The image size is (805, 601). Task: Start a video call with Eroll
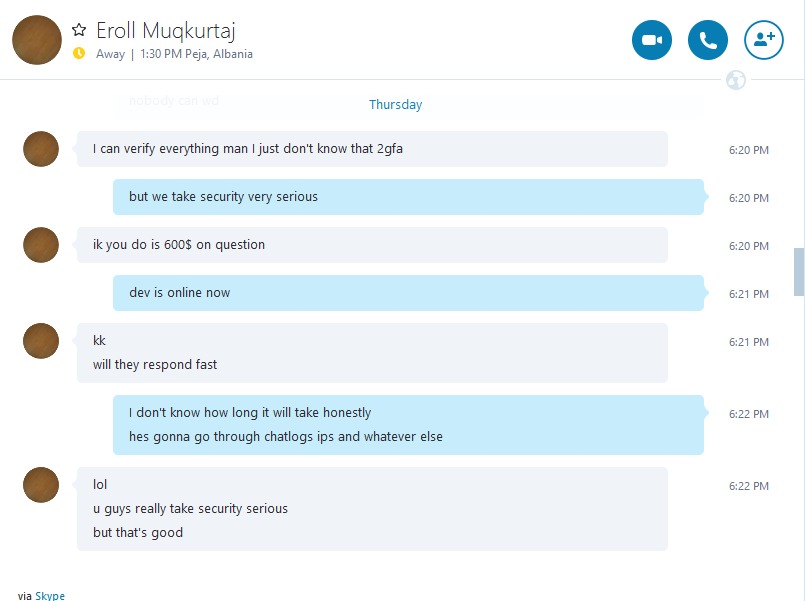651,40
